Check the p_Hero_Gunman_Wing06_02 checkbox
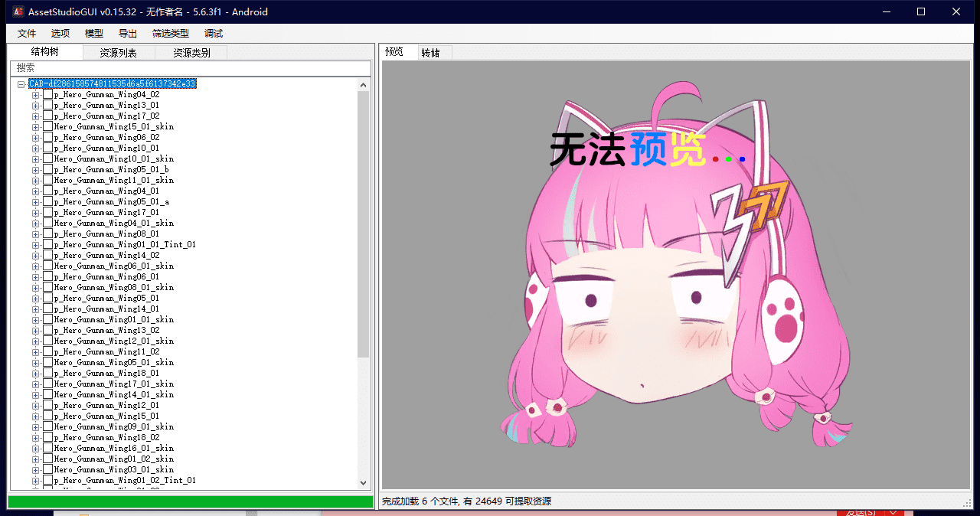980x516 pixels. (x=47, y=138)
